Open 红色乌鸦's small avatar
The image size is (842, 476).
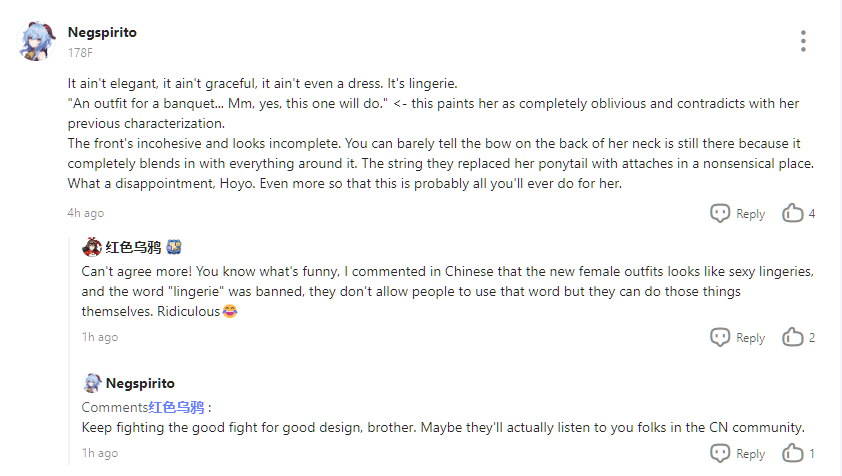coord(92,247)
